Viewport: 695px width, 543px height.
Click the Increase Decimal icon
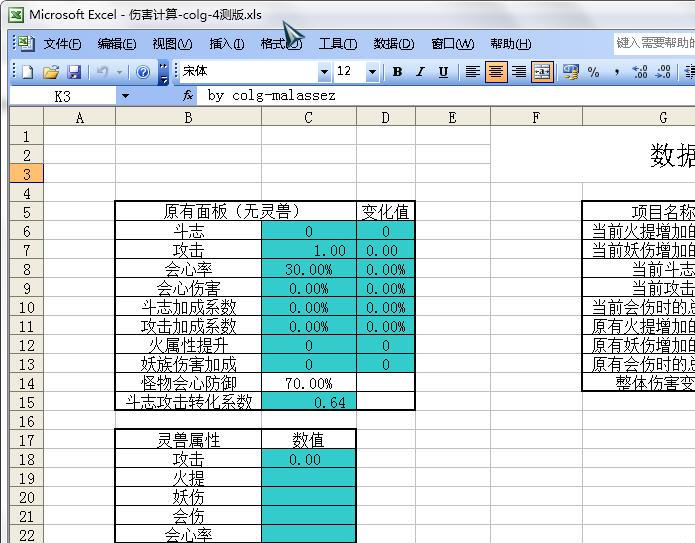(x=640, y=72)
